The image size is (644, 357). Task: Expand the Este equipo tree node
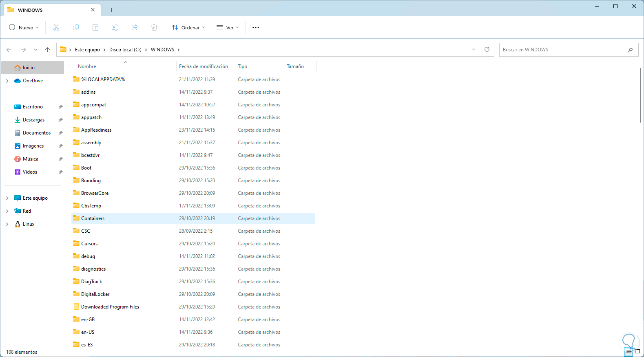(7, 198)
